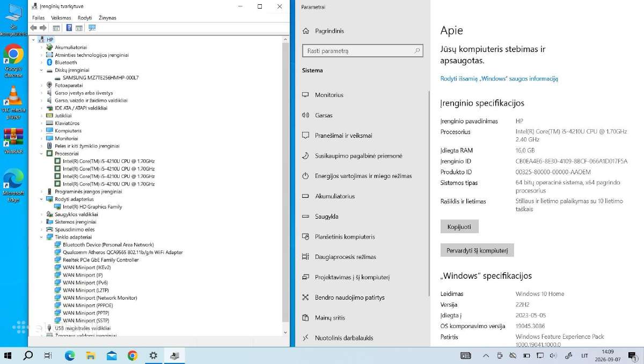Click the blue question-mark help toolbar icon
The image size is (644, 364).
(69, 28)
